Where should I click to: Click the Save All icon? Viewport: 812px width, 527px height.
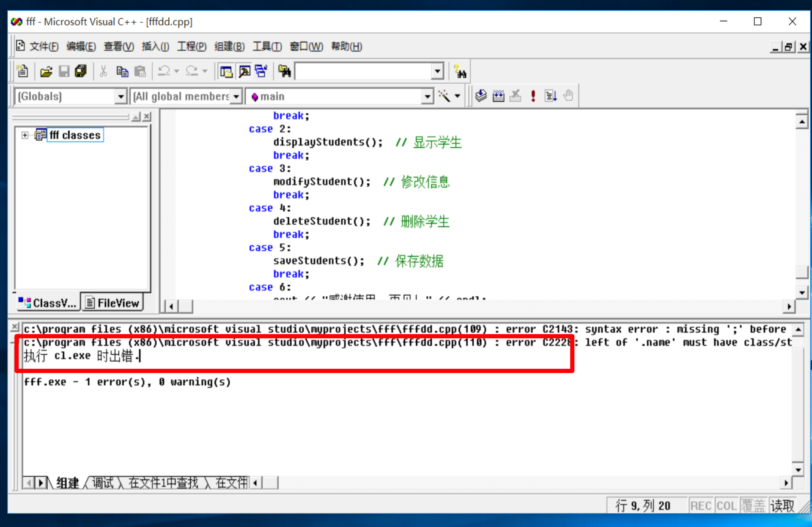80,72
